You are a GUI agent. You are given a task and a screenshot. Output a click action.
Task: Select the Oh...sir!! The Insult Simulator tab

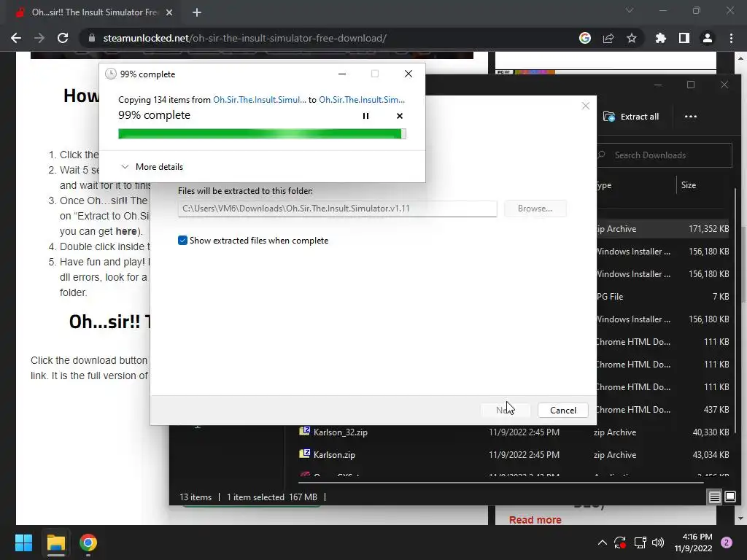click(x=94, y=12)
